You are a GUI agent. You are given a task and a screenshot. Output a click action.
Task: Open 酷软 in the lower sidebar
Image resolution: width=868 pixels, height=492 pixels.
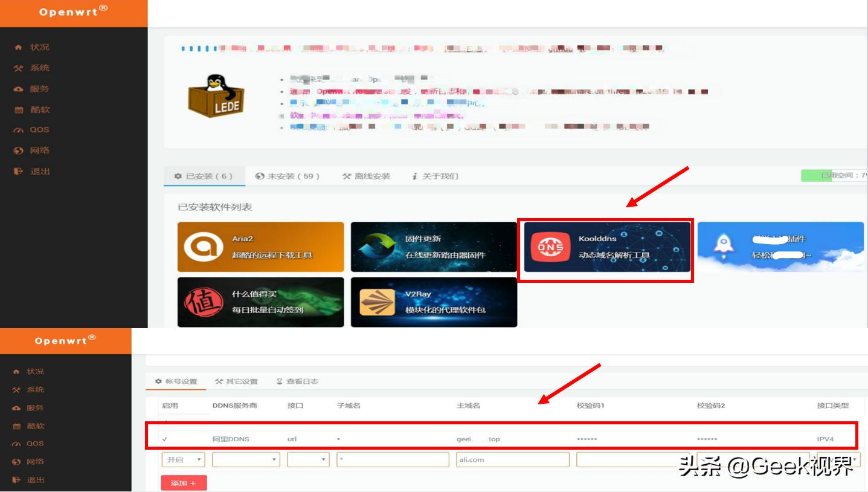35,426
